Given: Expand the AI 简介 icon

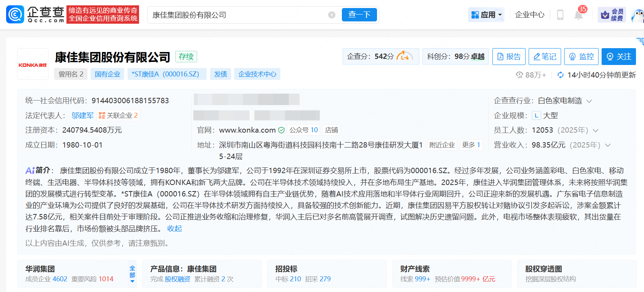Looking at the screenshot, I should point(30,170).
